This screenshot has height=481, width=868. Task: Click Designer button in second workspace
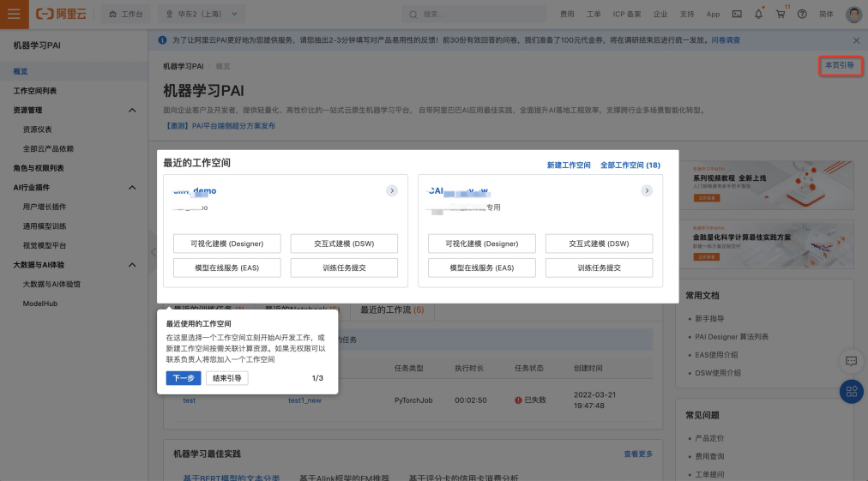(482, 244)
